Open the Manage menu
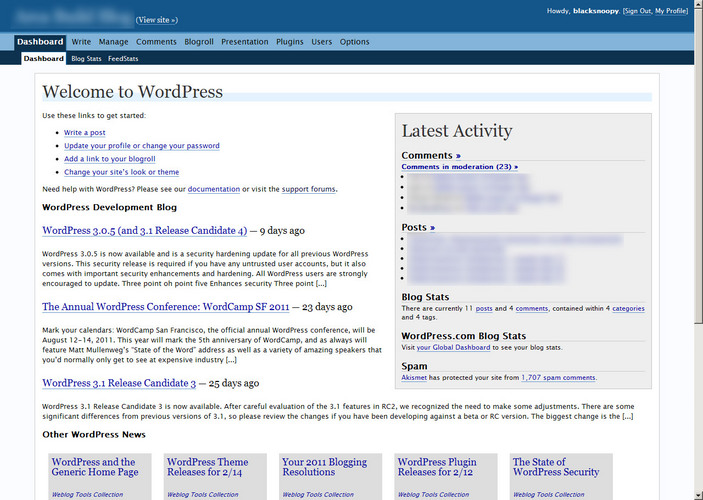The height and width of the screenshot is (500, 703). tap(113, 42)
